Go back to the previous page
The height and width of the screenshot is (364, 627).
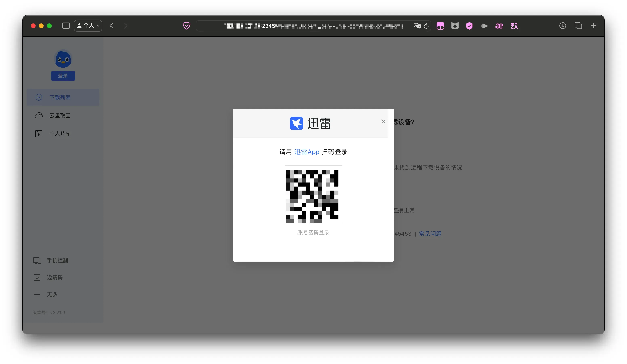pyautogui.click(x=112, y=26)
